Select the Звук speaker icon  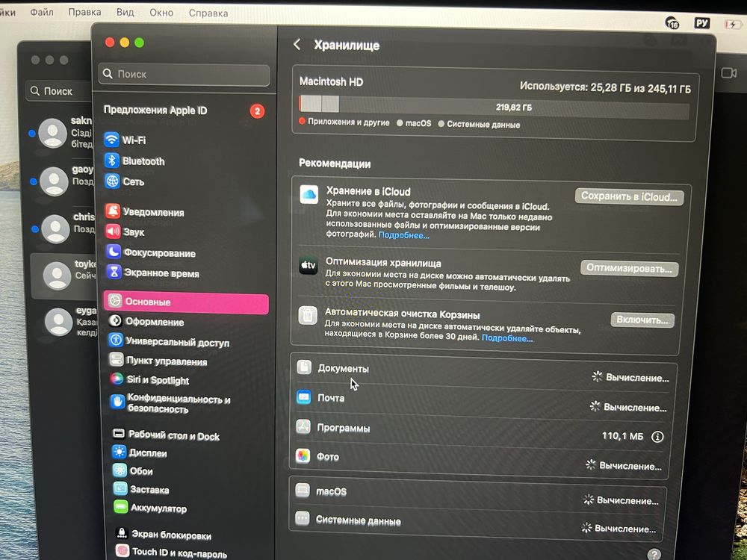[x=114, y=231]
